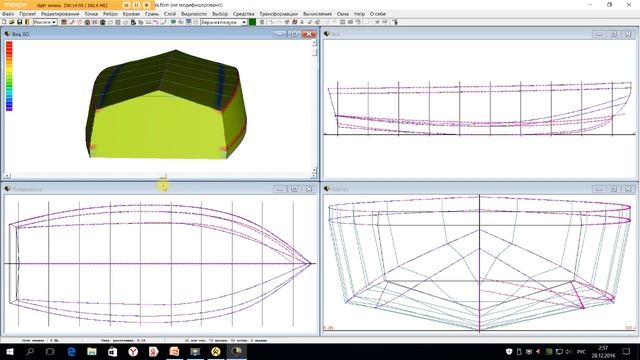Image resolution: width=640 pixels, height=360 pixels.
Task: Click the Windows Defender shield tray icon
Action: click(509, 351)
